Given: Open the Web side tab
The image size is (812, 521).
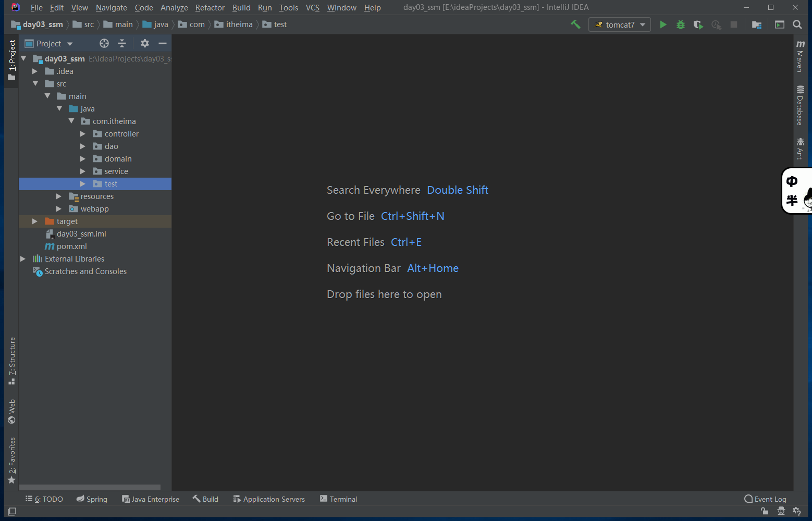Looking at the screenshot, I should pos(11,412).
